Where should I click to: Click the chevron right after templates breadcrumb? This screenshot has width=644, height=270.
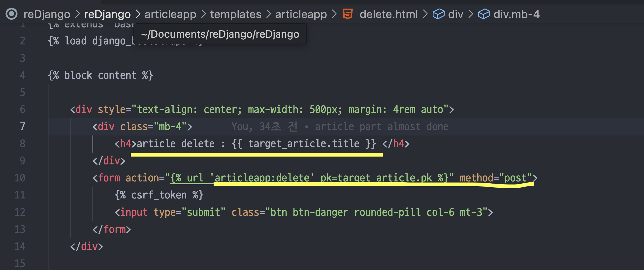268,14
